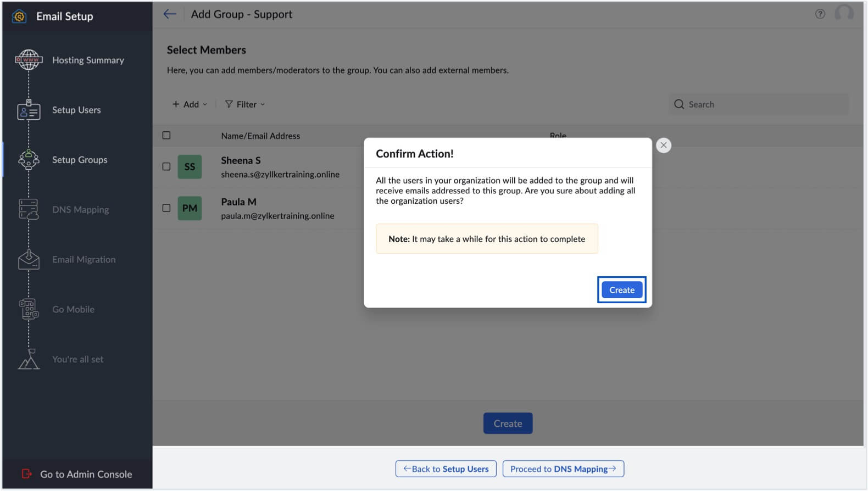The height and width of the screenshot is (491, 868).
Task: Click the back arrow beside Add Group
Action: click(170, 14)
